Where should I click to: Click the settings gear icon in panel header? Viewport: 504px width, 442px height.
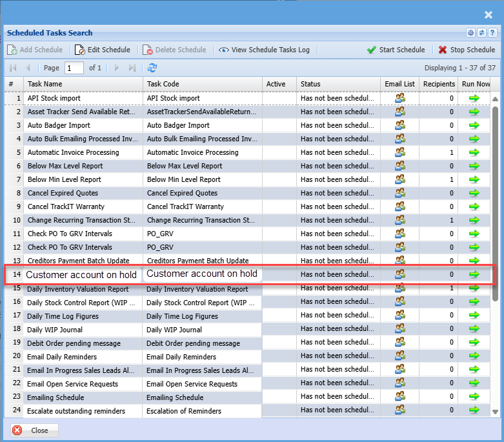click(470, 33)
